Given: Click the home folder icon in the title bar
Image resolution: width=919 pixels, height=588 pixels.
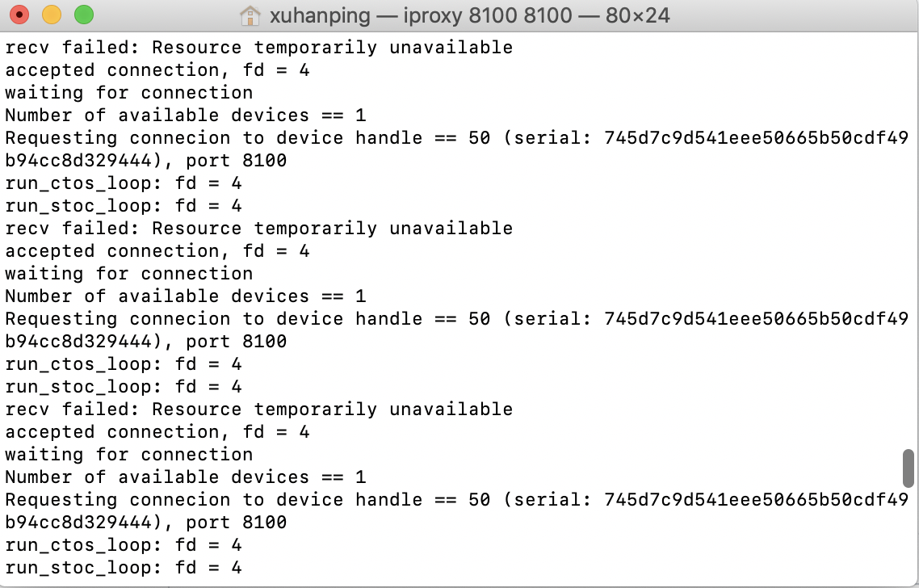Looking at the screenshot, I should 250,15.
